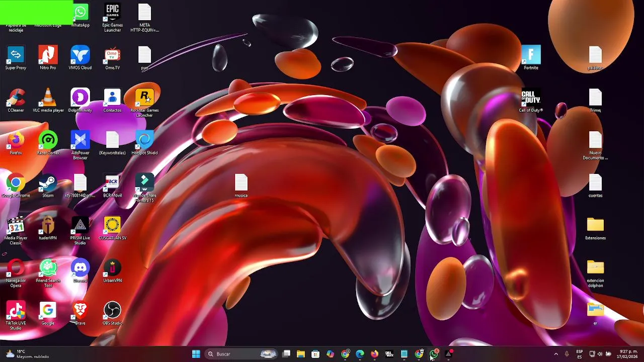Image resolution: width=644 pixels, height=362 pixels.
Task: Click the Brave browser shortcut
Action: tap(80, 314)
